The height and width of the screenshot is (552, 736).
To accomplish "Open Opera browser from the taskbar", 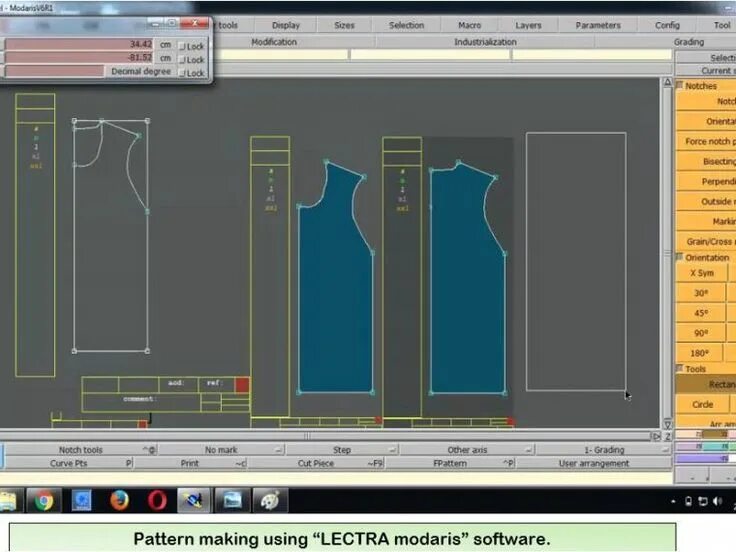I will (x=157, y=500).
